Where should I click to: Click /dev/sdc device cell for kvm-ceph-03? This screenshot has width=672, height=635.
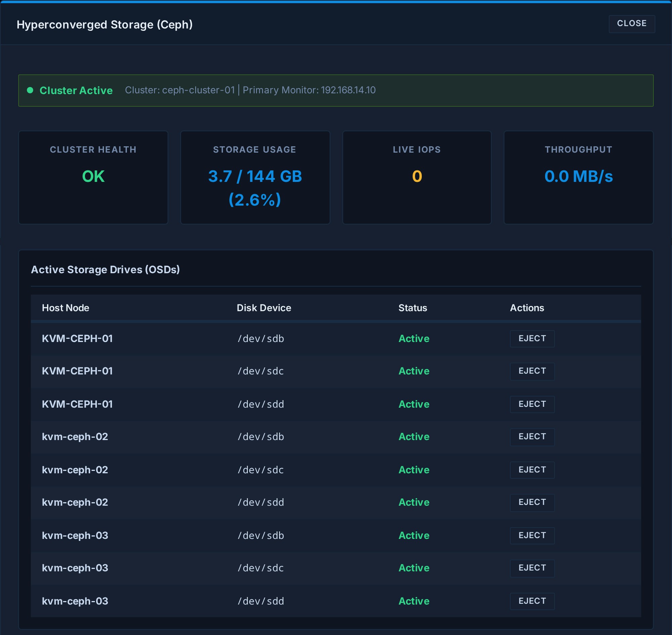pyautogui.click(x=261, y=568)
